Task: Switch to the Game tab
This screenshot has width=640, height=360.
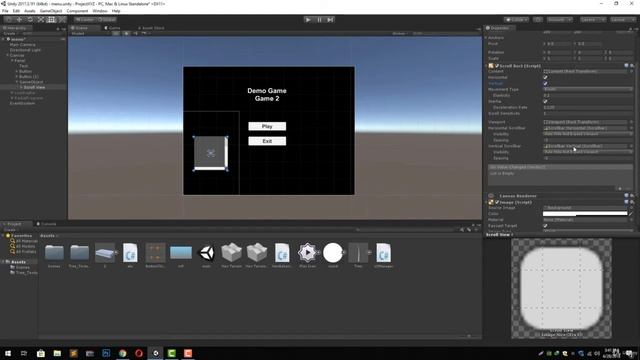Action: (112, 28)
